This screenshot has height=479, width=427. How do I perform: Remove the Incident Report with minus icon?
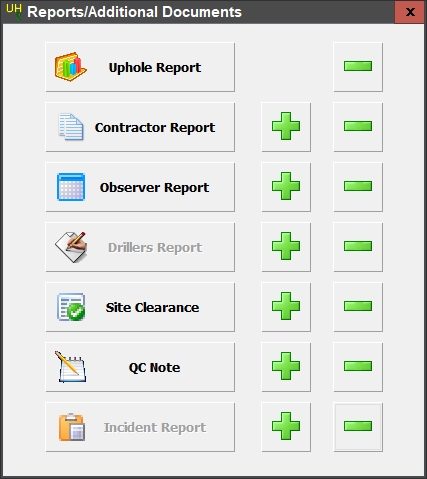point(358,427)
